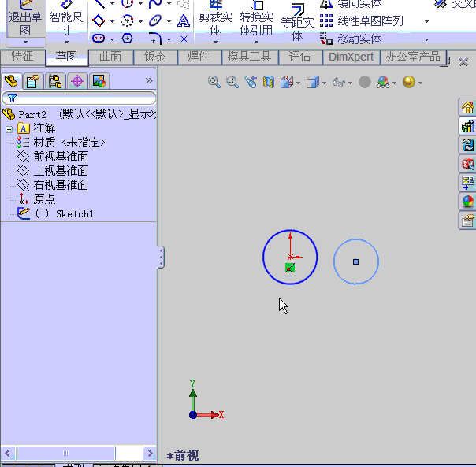This screenshot has height=467, width=476.
Task: Click the 移动实体 move entities tool
Action: pos(351,39)
